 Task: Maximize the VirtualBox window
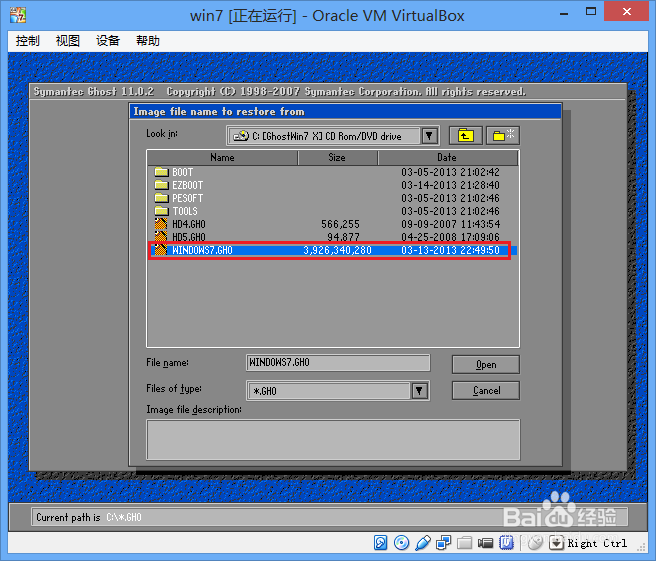[591, 11]
